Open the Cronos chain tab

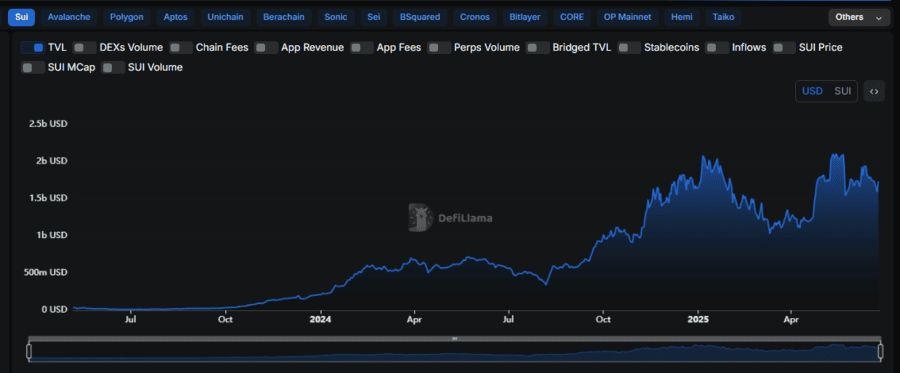pos(475,17)
